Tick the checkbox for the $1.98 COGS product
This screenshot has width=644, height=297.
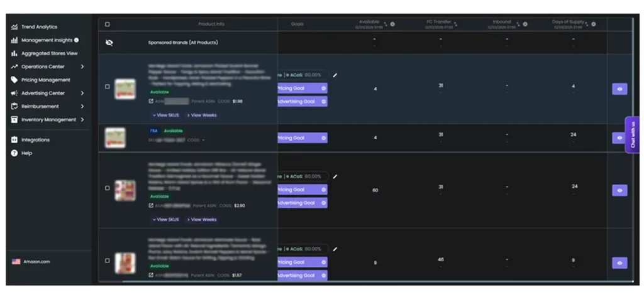point(108,87)
